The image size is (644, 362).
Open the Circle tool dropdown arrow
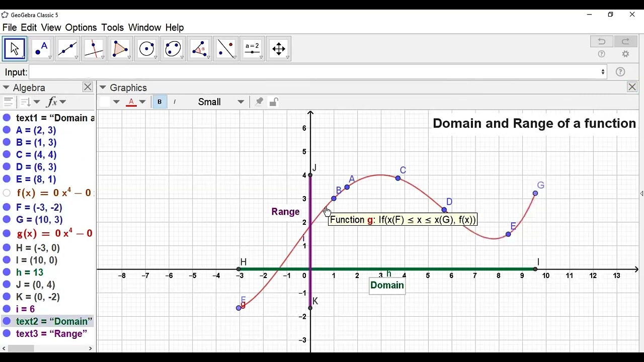click(155, 58)
